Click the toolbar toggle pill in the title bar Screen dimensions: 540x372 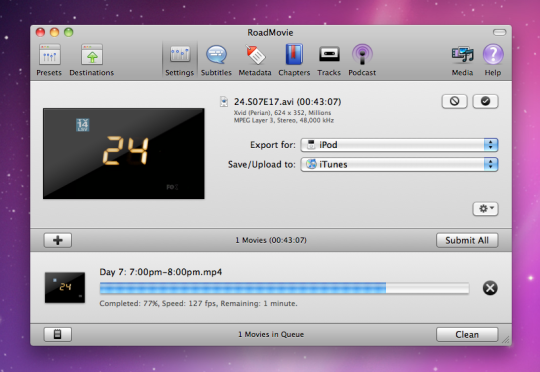tap(499, 32)
